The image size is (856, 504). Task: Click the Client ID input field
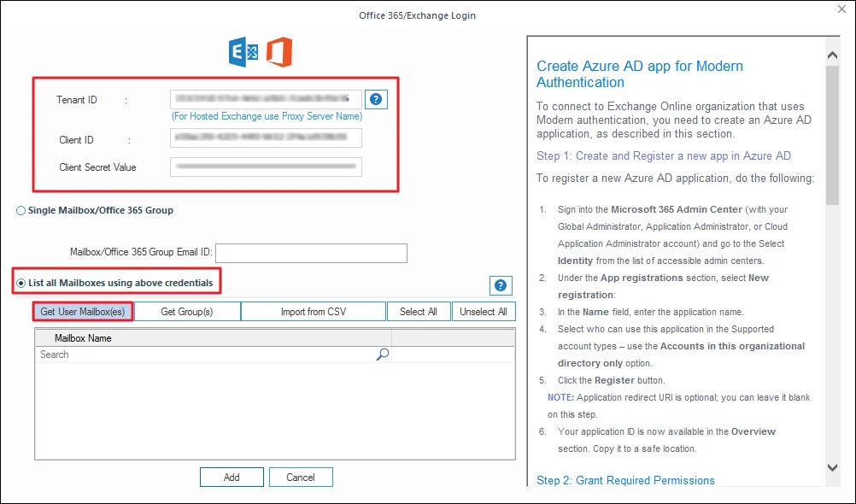(x=266, y=138)
